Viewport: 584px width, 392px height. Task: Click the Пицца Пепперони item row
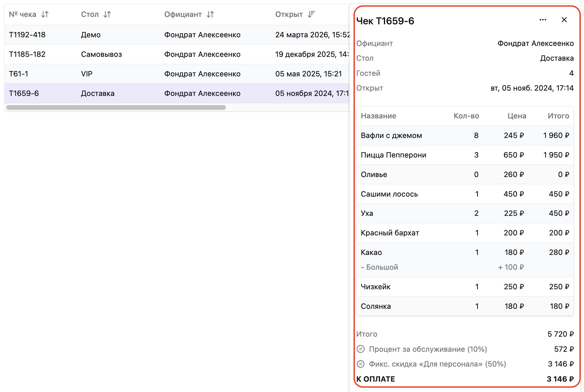pos(465,155)
